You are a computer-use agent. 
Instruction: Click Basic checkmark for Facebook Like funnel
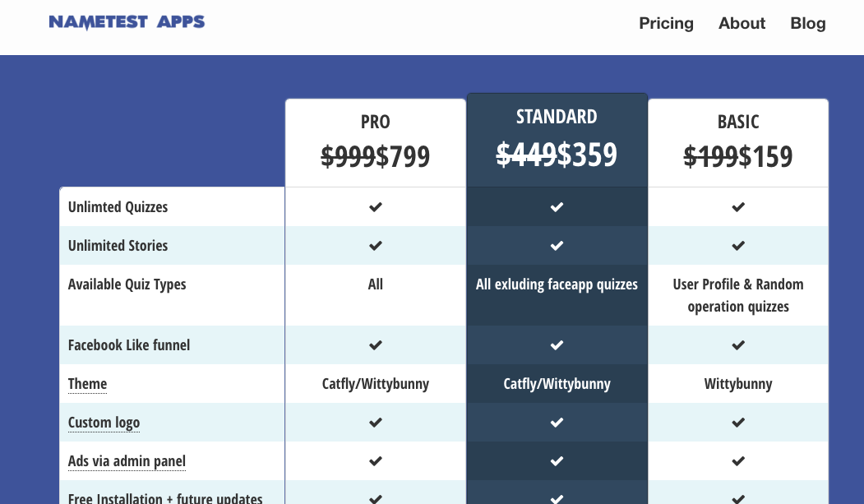point(738,345)
